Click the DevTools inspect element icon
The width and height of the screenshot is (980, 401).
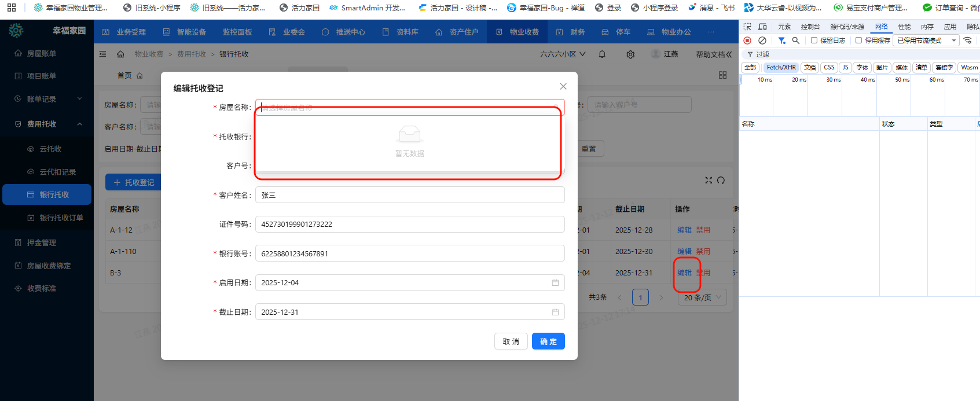(x=747, y=27)
